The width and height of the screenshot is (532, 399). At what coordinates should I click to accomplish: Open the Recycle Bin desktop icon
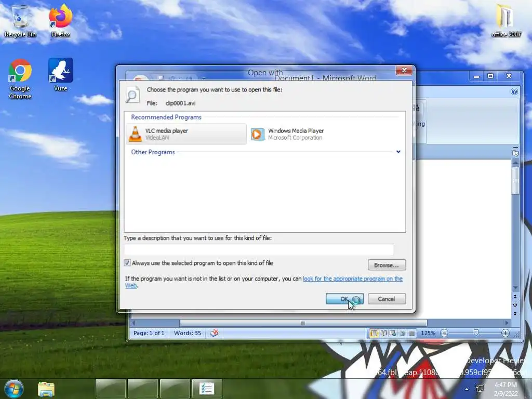(x=20, y=21)
